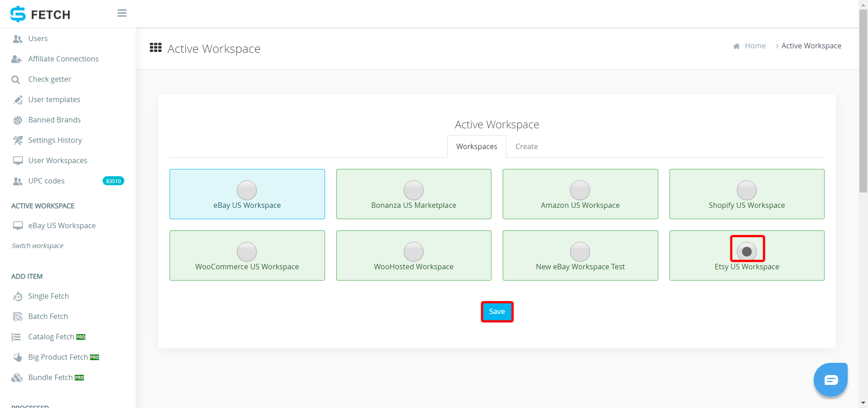Click Big Product Fetch in the sidebar
868x408 pixels.
(x=58, y=357)
